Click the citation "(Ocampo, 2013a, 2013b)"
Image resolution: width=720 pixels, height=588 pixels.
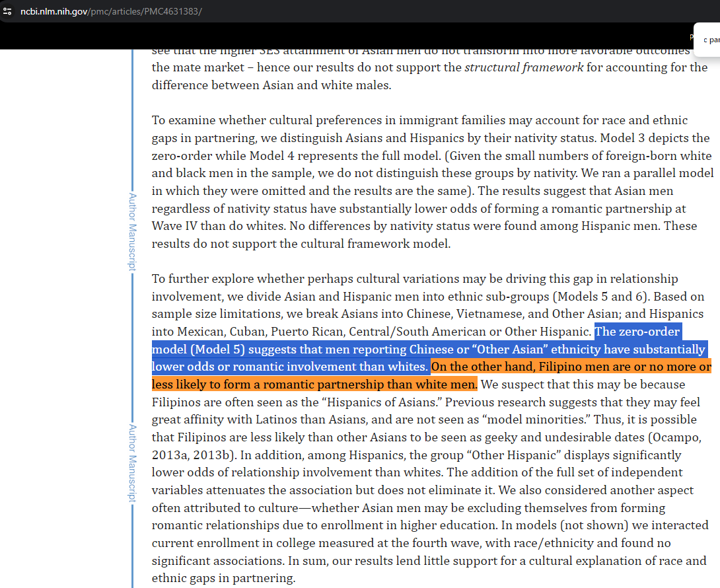click(x=427, y=446)
